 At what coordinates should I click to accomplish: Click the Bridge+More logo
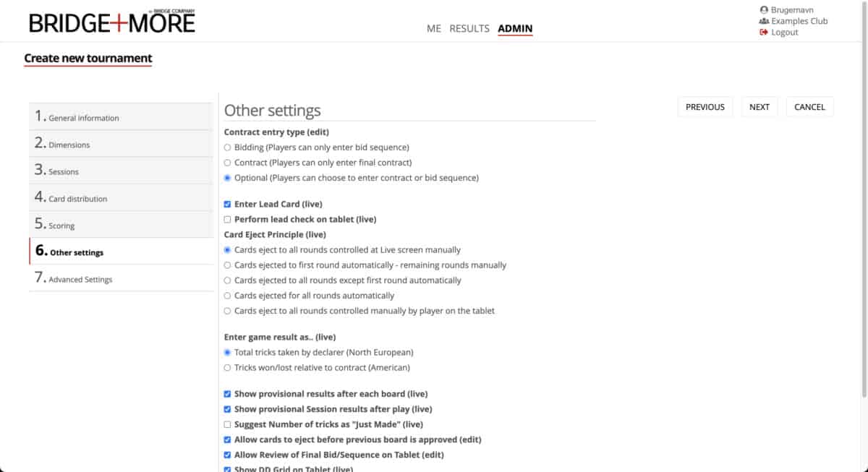pyautogui.click(x=112, y=22)
